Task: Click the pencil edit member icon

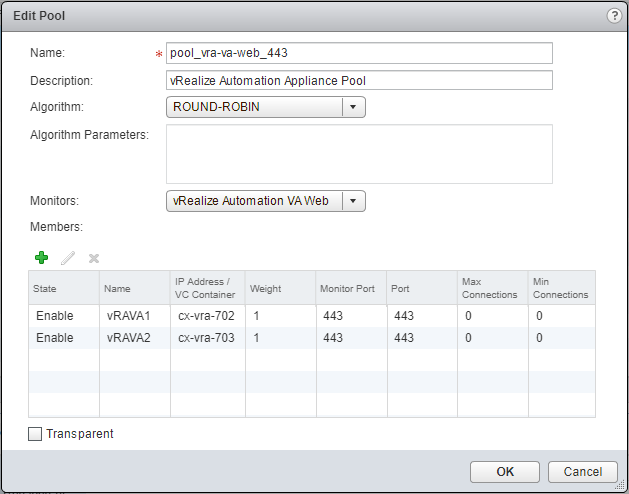Action: tap(67, 258)
